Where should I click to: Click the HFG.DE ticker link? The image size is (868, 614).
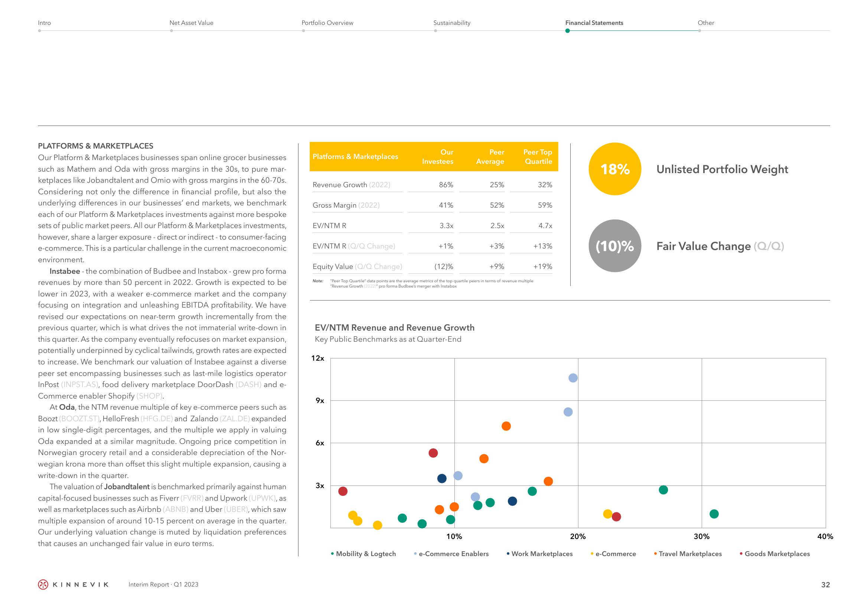157,418
